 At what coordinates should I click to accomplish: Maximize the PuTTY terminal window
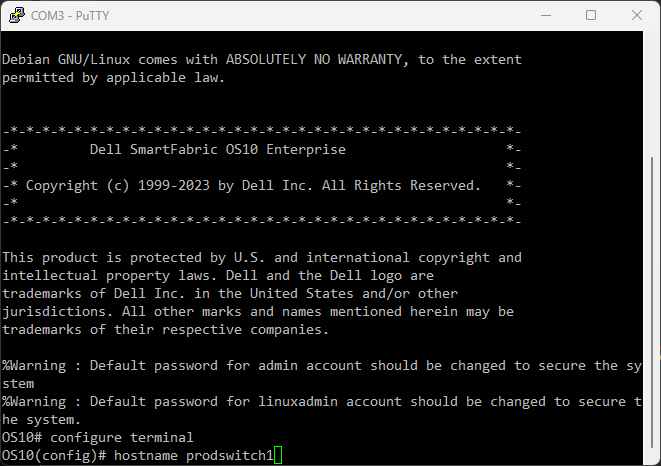tap(590, 15)
